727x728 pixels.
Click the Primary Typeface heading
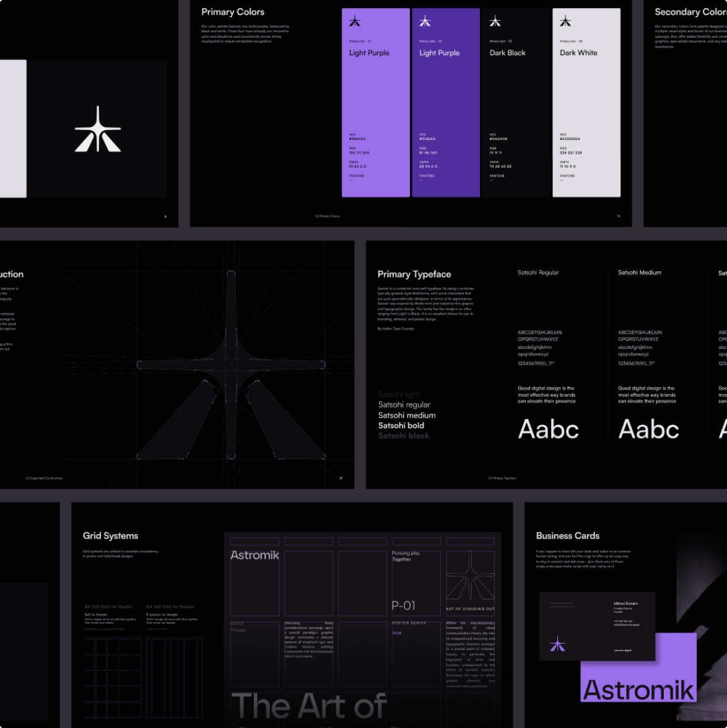coord(414,274)
